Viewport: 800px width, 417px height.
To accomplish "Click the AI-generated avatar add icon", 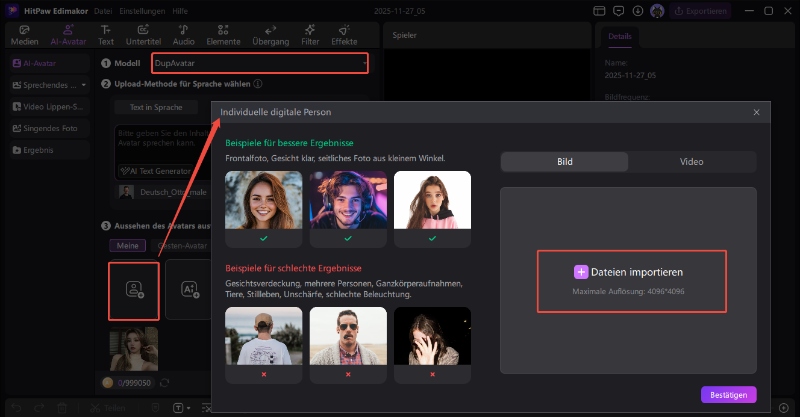I will coord(189,289).
